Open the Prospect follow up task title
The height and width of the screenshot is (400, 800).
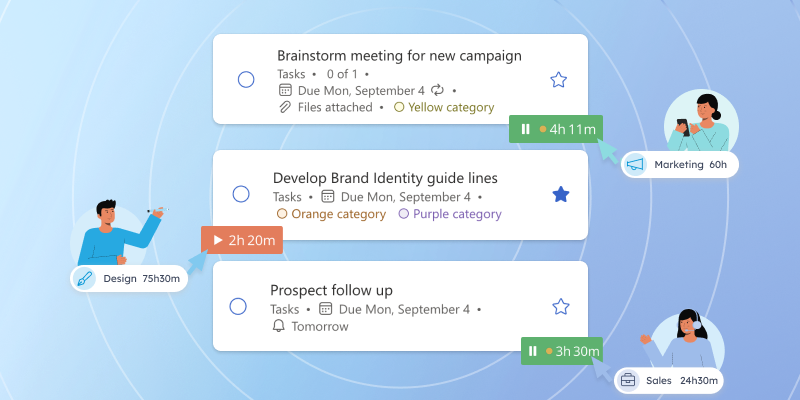click(x=331, y=290)
